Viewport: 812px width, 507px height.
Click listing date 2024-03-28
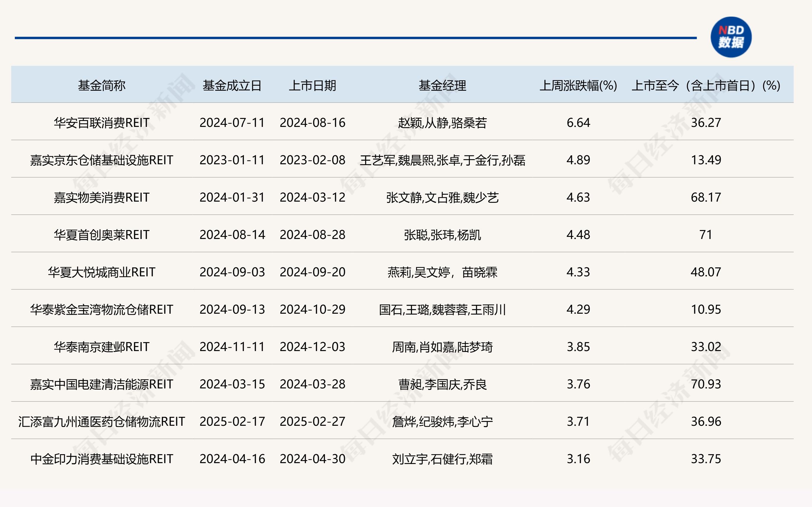pyautogui.click(x=312, y=384)
